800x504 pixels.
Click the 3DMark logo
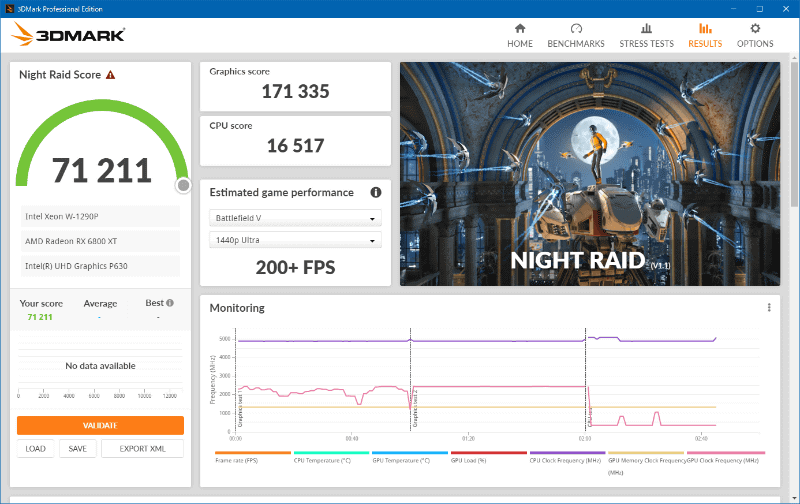68,34
